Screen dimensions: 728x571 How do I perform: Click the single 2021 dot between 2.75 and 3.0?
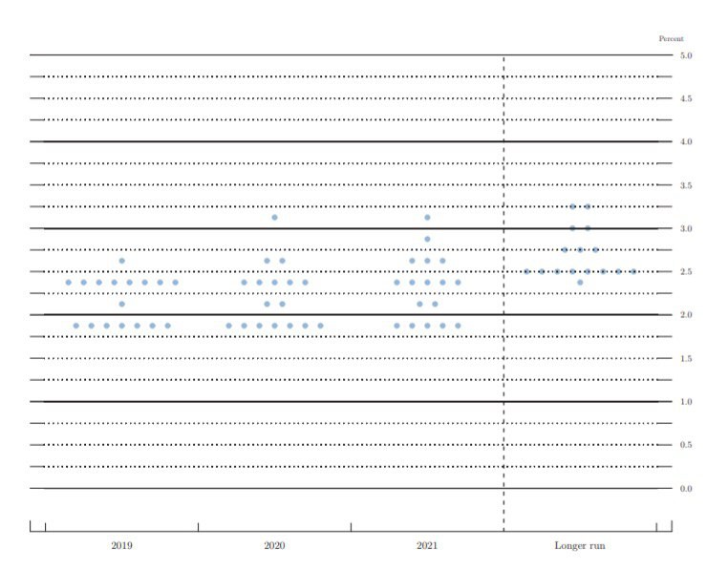[427, 240]
